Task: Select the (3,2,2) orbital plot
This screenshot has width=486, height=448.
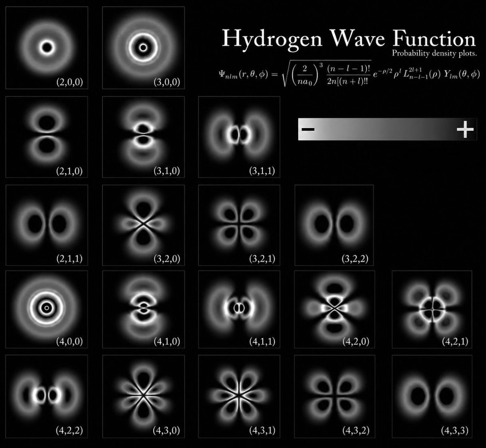Action: click(334, 225)
